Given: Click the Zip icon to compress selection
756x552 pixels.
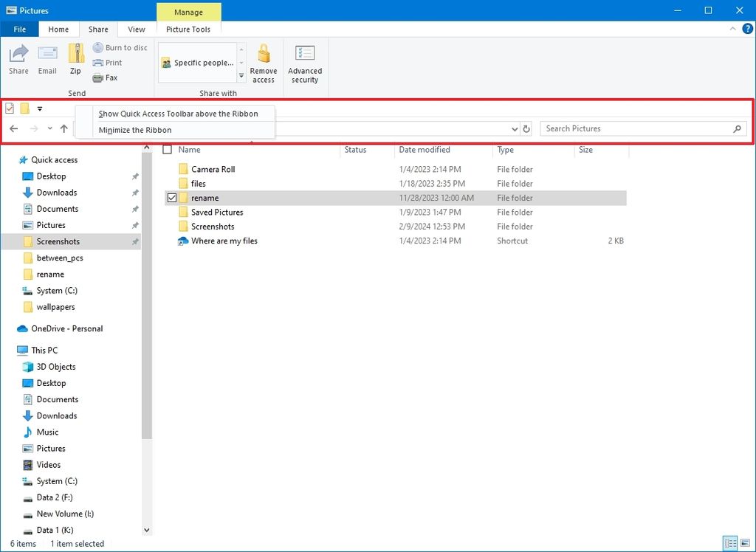Looking at the screenshot, I should [x=75, y=59].
